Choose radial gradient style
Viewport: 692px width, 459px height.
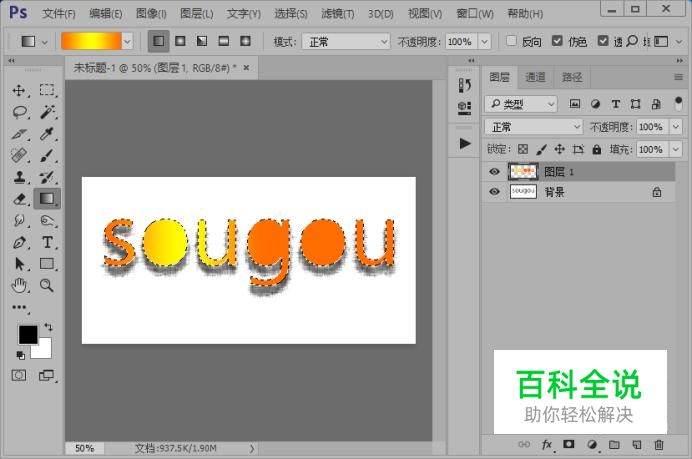coord(181,41)
